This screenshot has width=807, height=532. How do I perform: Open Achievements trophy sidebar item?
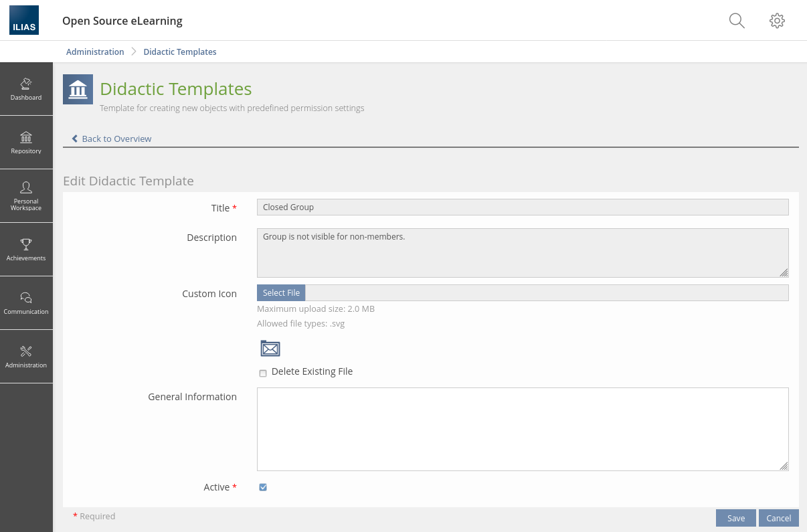pos(26,250)
